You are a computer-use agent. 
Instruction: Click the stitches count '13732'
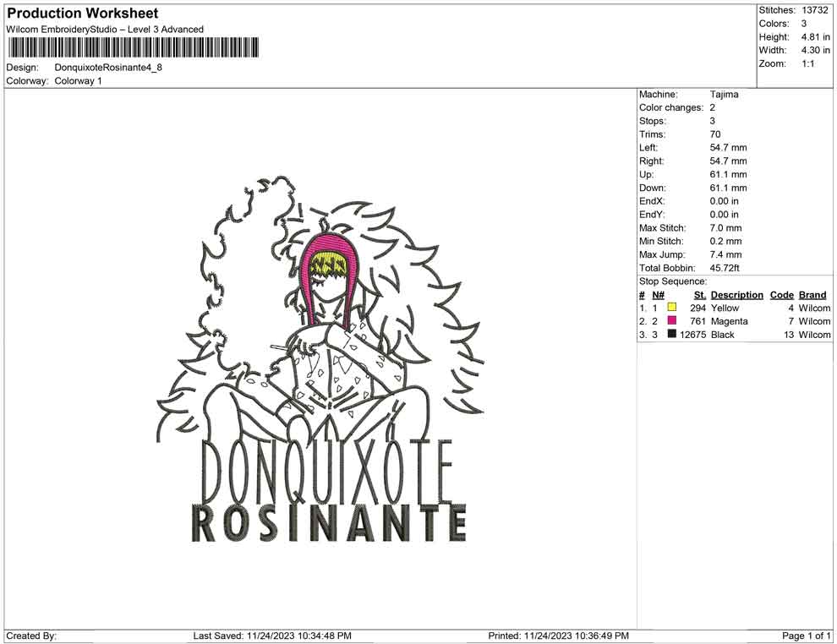pyautogui.click(x=814, y=10)
